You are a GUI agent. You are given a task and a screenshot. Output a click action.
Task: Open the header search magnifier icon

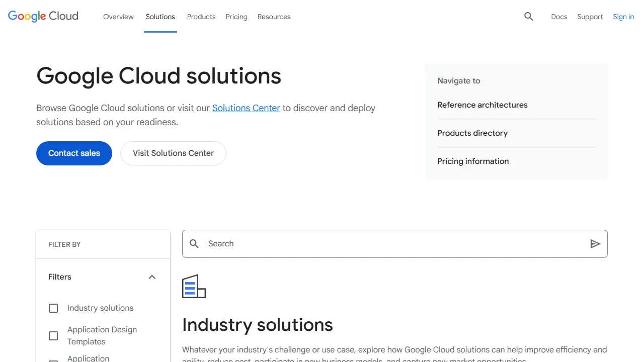(x=528, y=17)
